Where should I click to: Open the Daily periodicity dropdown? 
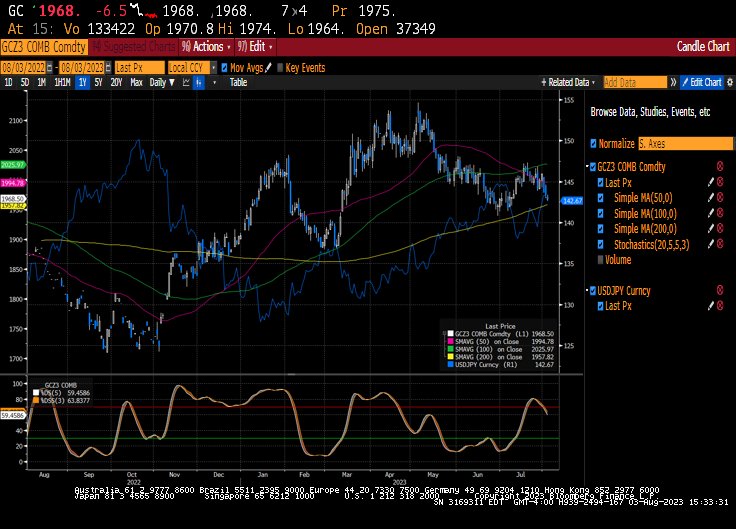(162, 83)
